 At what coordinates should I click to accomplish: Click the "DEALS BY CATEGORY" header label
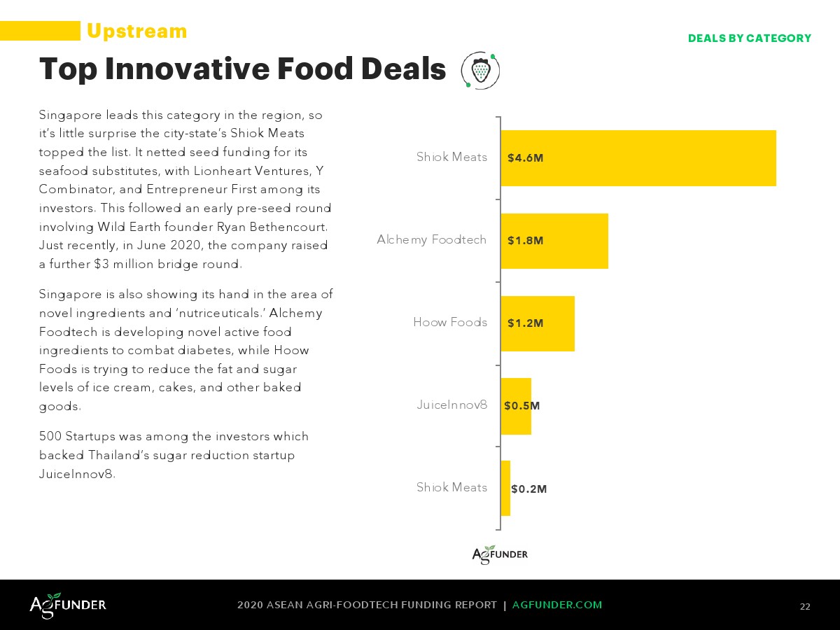coord(749,38)
